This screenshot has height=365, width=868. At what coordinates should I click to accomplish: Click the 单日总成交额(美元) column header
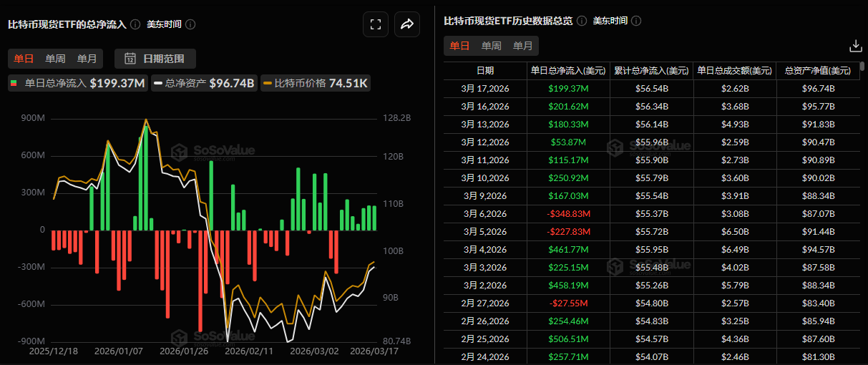pyautogui.click(x=735, y=71)
